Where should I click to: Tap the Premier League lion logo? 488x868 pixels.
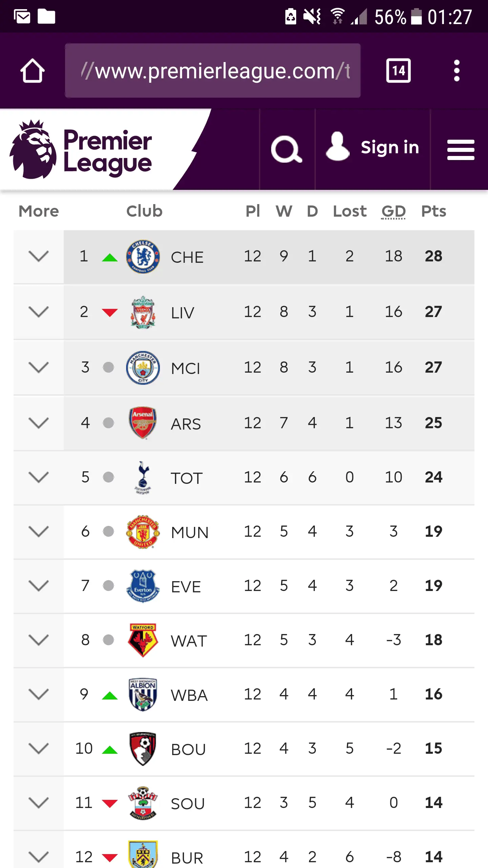(33, 149)
